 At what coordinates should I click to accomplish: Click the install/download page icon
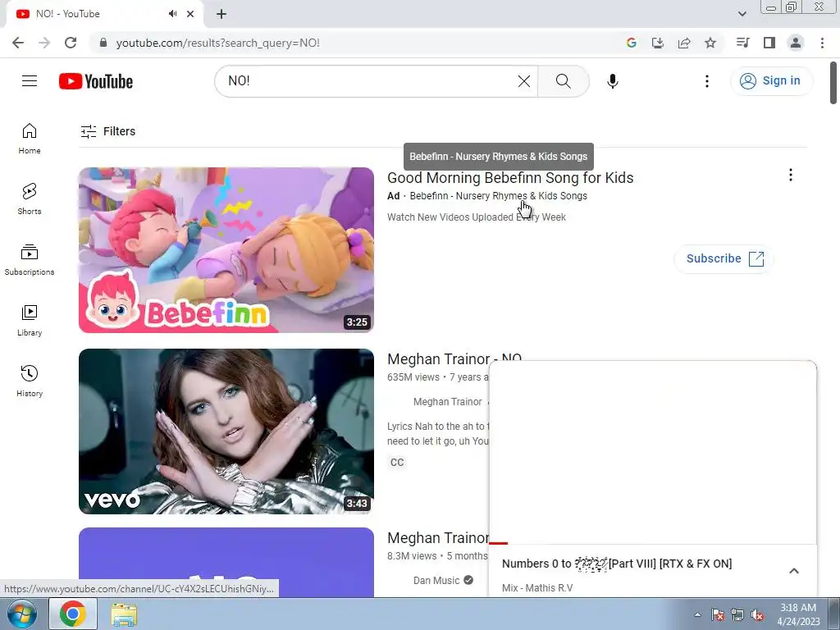[657, 43]
